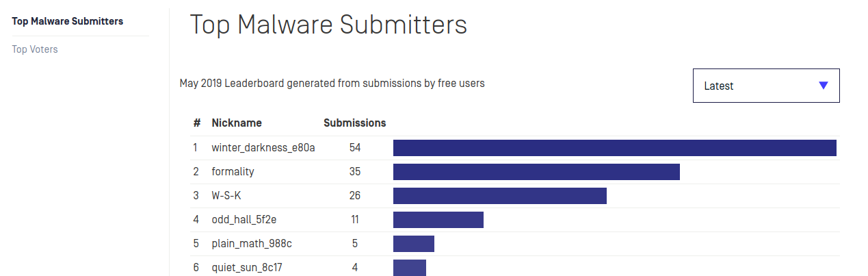This screenshot has height=276, width=868.
Task: Click nickname winter_darkness_e80a
Action: (x=263, y=147)
